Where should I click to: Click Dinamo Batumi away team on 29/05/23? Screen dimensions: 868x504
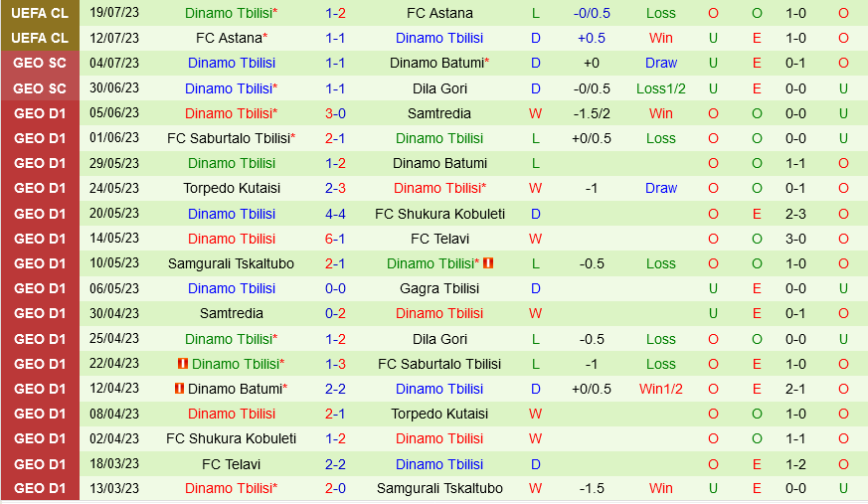click(439, 163)
